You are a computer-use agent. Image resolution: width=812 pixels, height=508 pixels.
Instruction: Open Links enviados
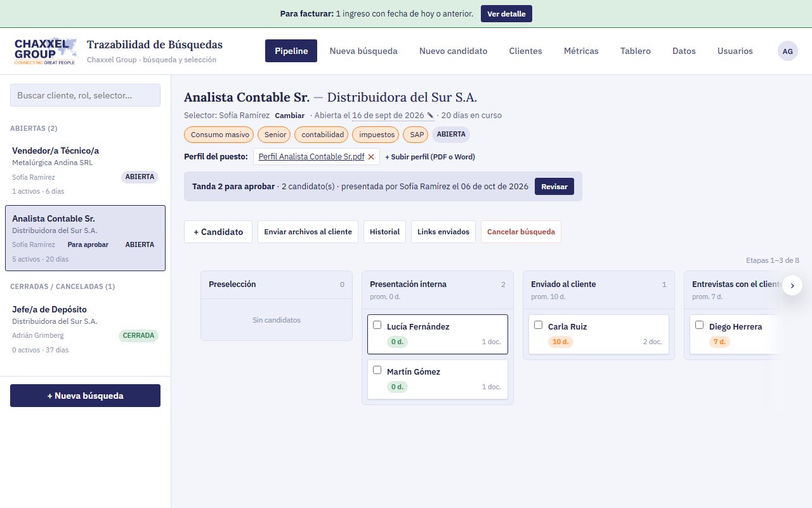[x=443, y=232]
